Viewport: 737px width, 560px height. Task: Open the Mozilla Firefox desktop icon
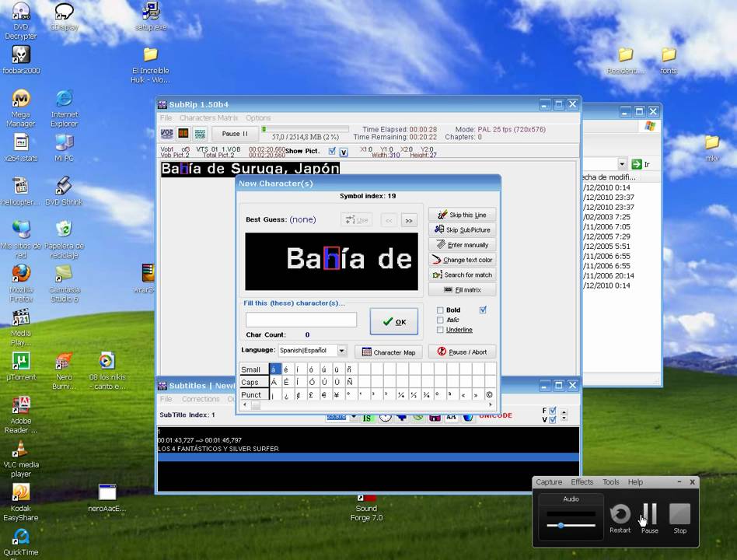(x=21, y=283)
